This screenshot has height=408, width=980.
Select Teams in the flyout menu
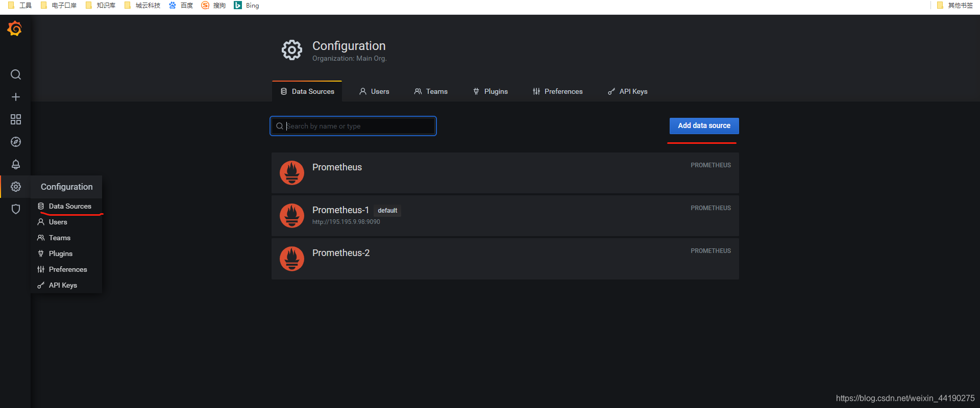pyautogui.click(x=67, y=238)
